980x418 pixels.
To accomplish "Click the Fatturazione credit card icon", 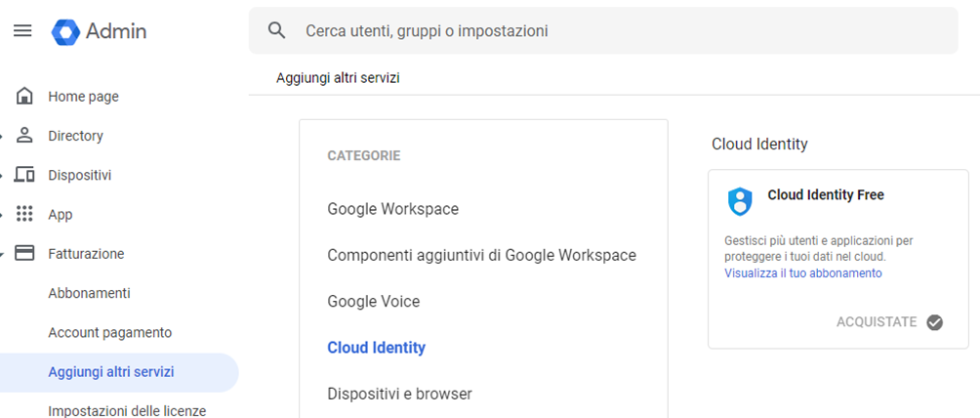I will 24,253.
